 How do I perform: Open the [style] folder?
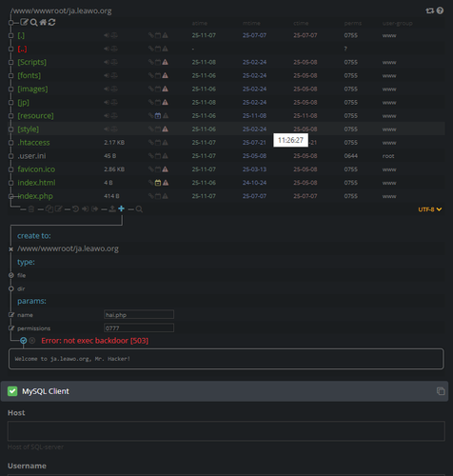coord(29,129)
